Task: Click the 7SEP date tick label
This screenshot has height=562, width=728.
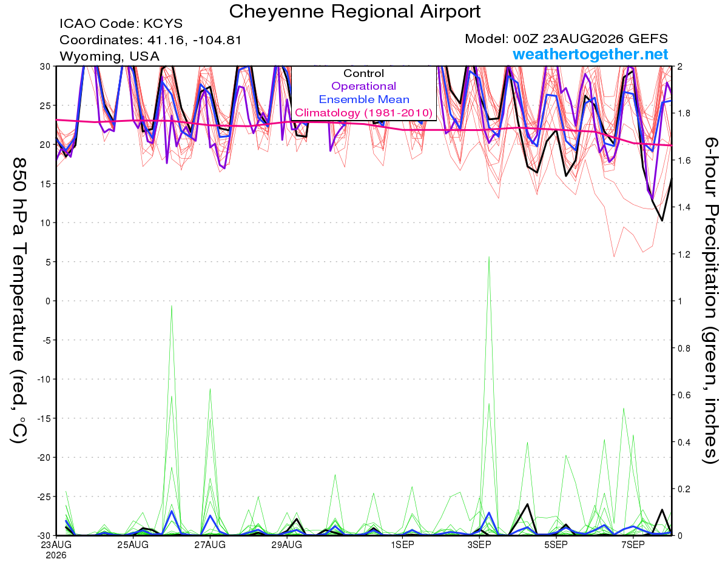Action: coord(632,545)
